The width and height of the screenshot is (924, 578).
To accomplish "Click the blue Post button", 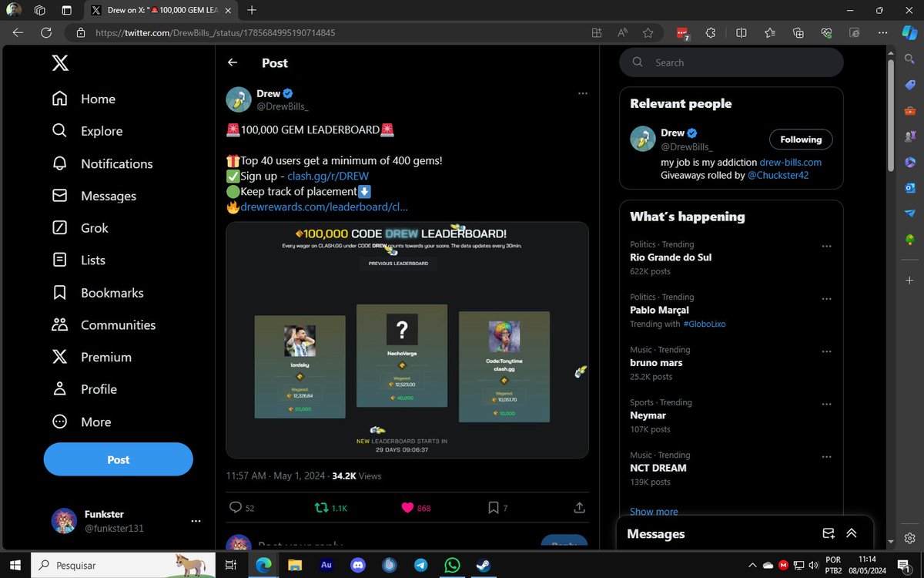I will (118, 459).
